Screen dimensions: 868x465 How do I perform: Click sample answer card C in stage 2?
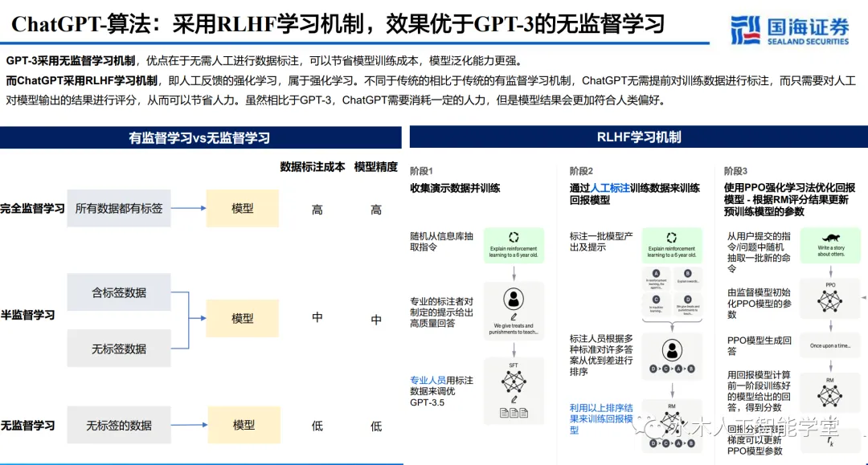click(657, 304)
